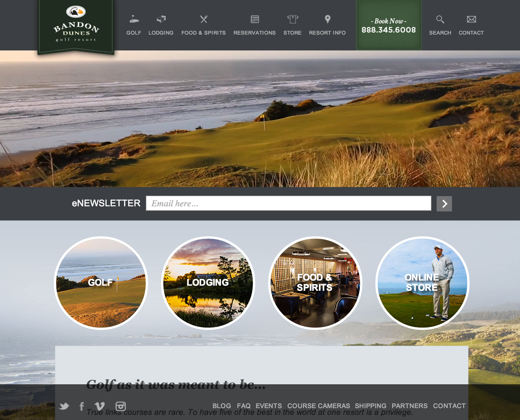Click the golf flag icon above GOLF
520x420 pixels.
[x=134, y=19]
